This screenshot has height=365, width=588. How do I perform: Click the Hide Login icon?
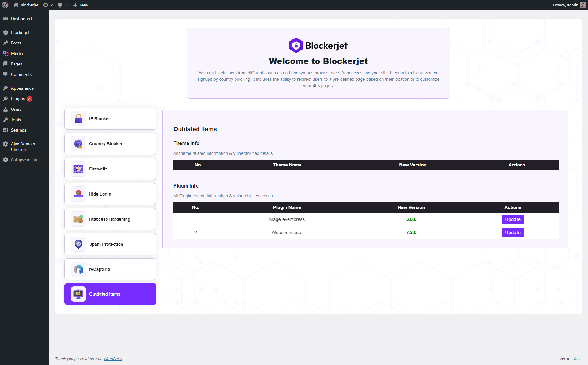tap(78, 194)
